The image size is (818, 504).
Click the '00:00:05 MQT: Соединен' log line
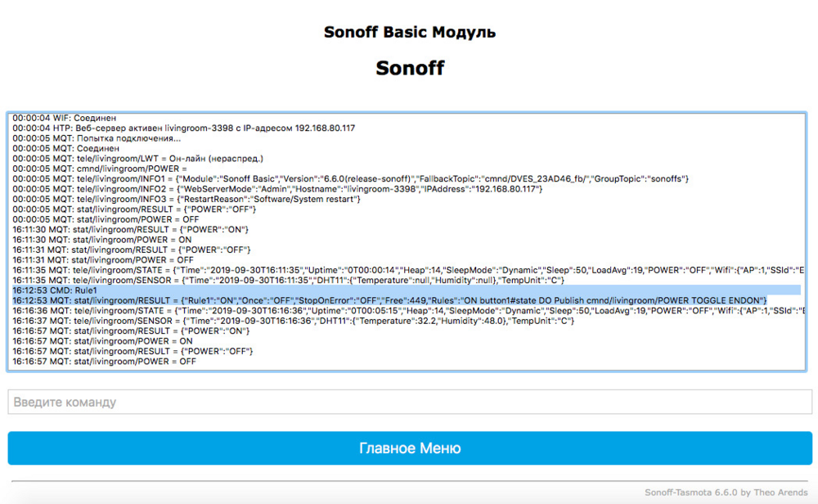[x=65, y=148]
